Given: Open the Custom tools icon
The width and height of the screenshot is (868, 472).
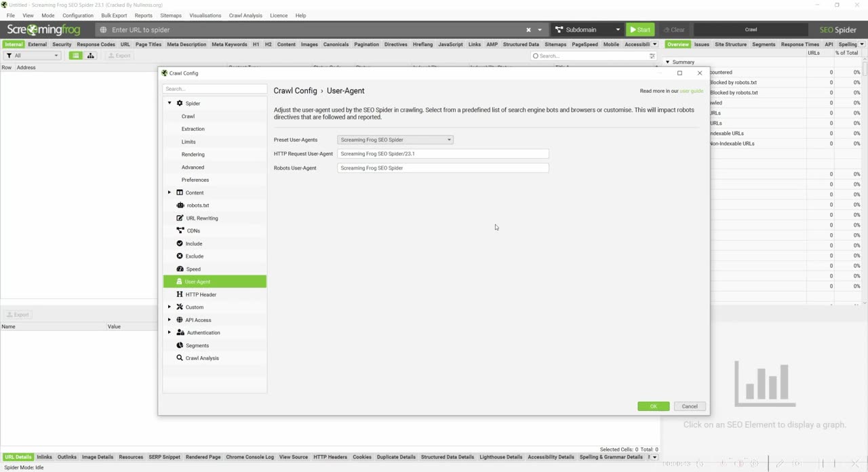Looking at the screenshot, I should pos(180,307).
